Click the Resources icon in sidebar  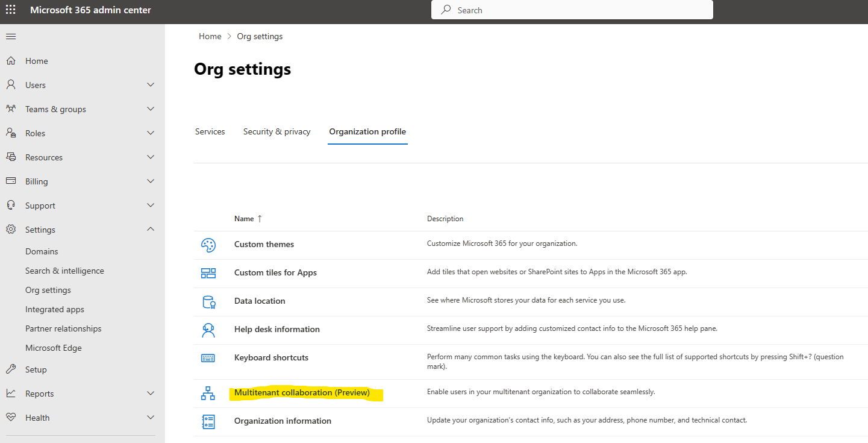pyautogui.click(x=11, y=157)
